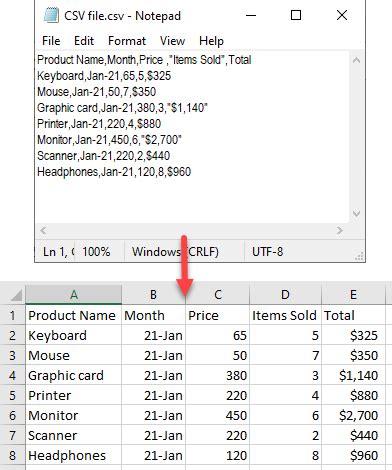Select column C header
Screen dimensions: 392x470
click(218, 295)
